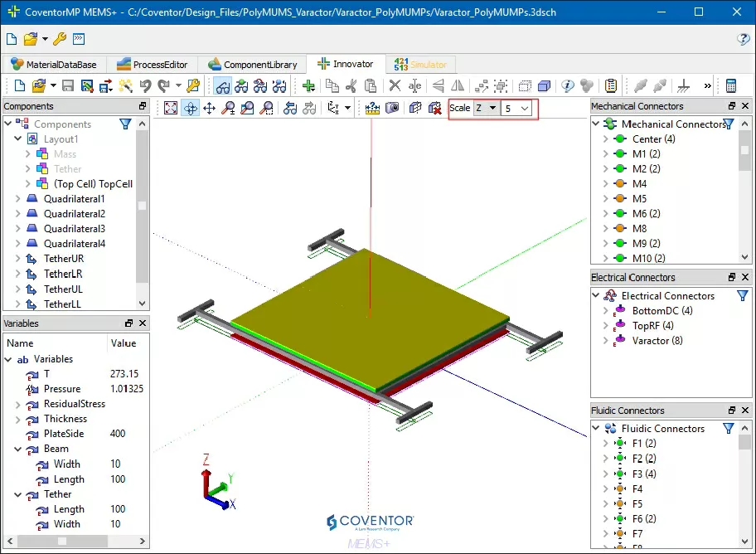The image size is (756, 554).
Task: Click the floppy disk save icon
Action: click(68, 86)
